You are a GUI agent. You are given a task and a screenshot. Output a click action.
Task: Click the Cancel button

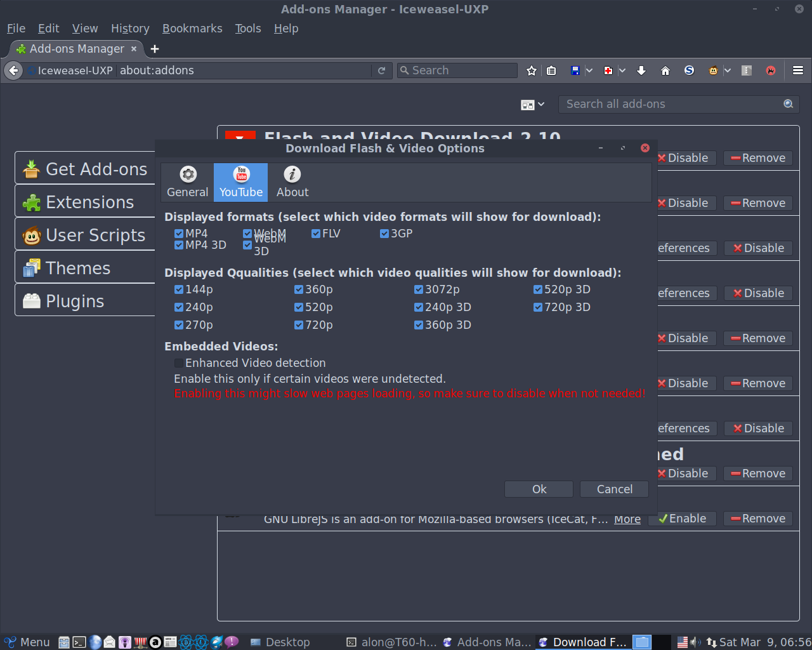tap(614, 489)
